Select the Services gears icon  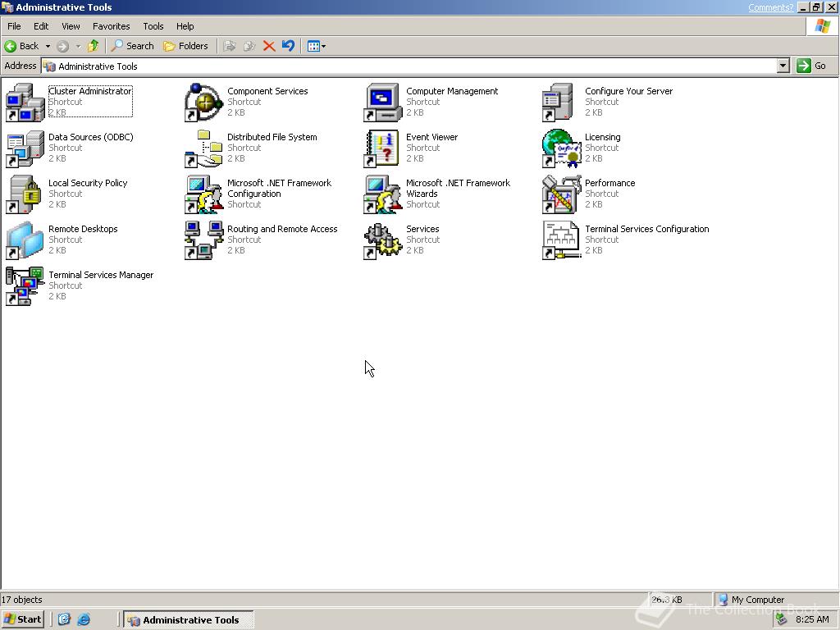(x=382, y=240)
